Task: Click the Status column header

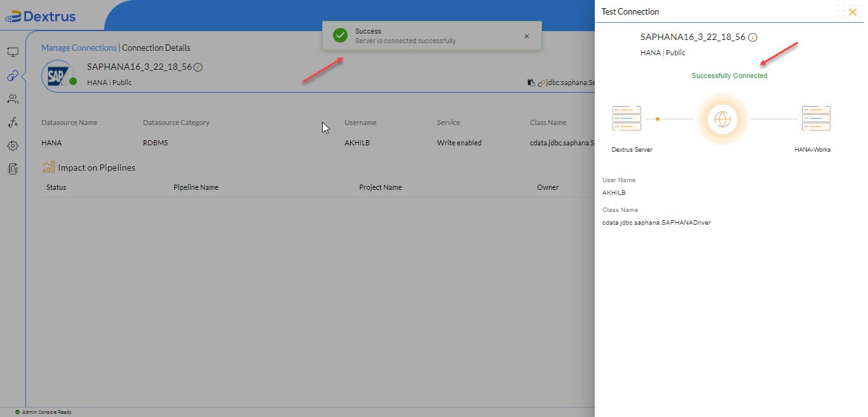Action: tap(56, 187)
